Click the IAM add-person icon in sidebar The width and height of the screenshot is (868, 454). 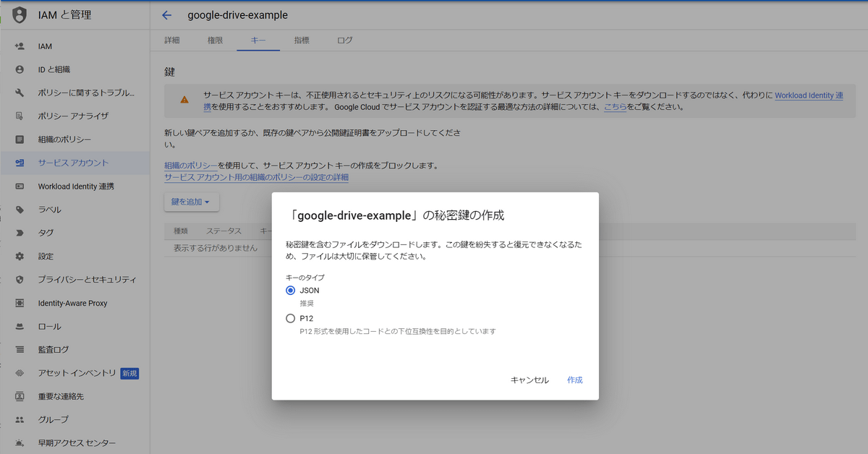(20, 46)
